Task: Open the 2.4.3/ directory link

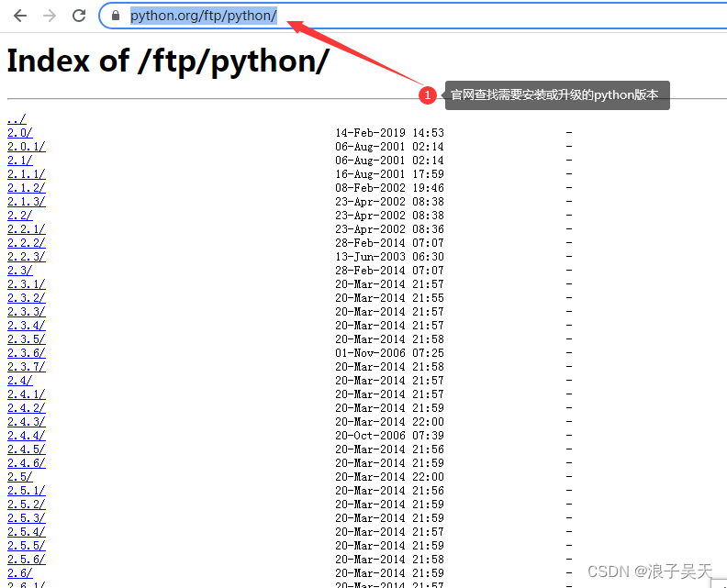Action: coord(27,422)
